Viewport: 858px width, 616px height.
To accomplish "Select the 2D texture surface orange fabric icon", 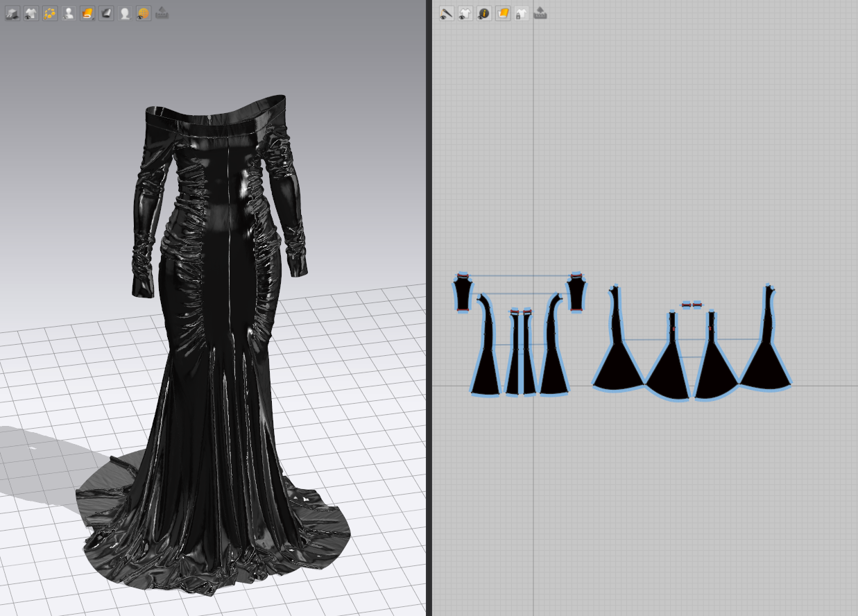I will 503,13.
